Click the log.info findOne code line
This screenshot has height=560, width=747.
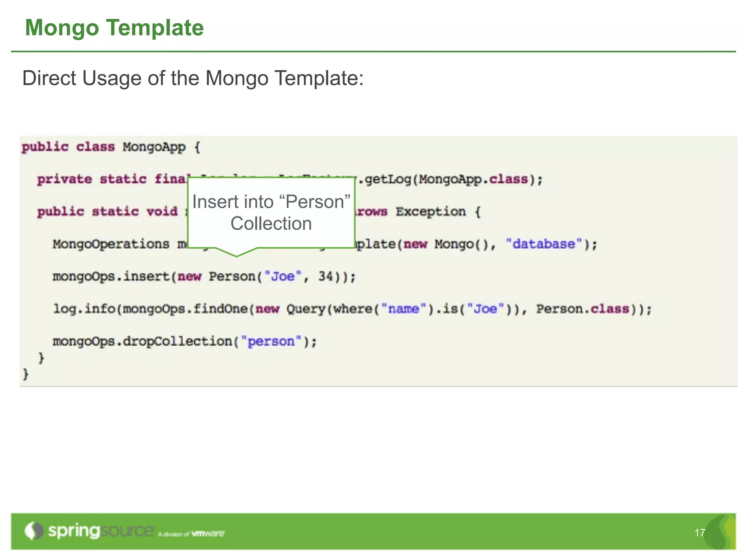tap(352, 309)
